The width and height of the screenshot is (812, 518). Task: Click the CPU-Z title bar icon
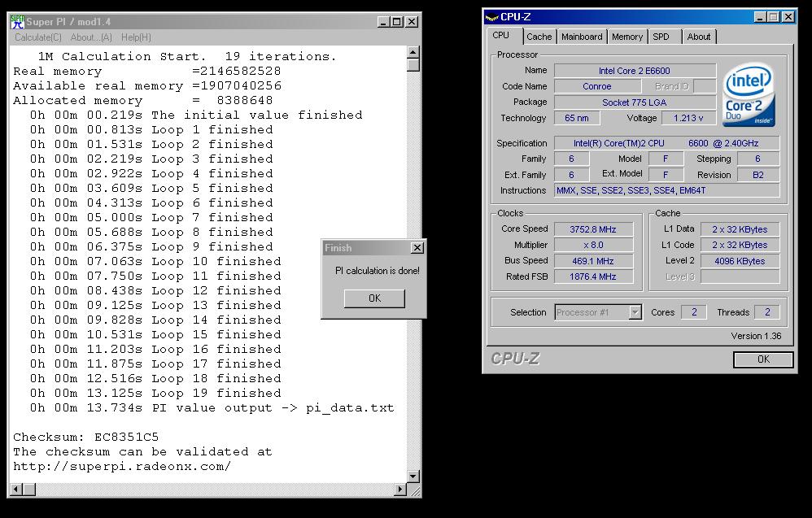pyautogui.click(x=491, y=17)
